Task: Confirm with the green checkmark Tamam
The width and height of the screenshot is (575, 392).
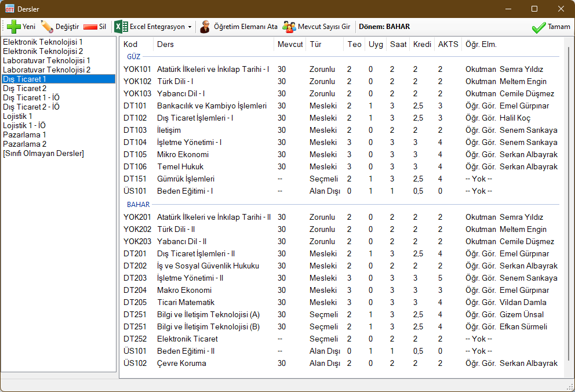Action: (x=538, y=27)
